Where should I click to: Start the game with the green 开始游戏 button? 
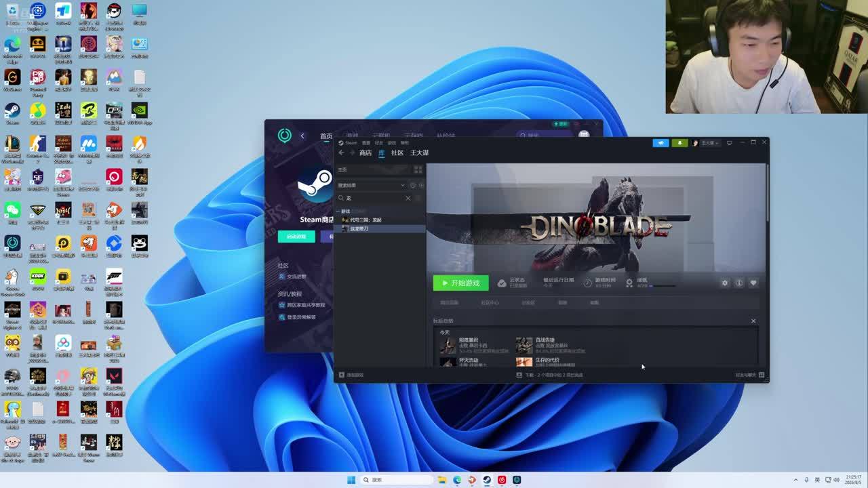click(460, 283)
